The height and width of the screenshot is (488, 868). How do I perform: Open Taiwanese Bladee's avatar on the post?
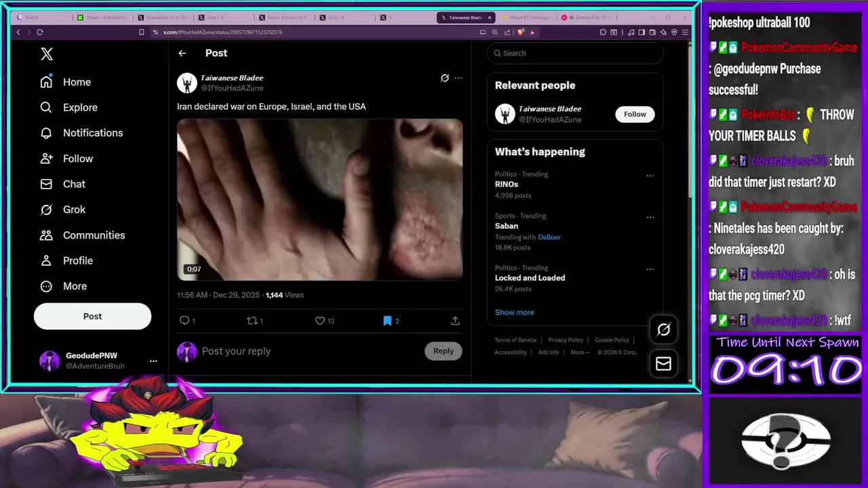pyautogui.click(x=187, y=83)
